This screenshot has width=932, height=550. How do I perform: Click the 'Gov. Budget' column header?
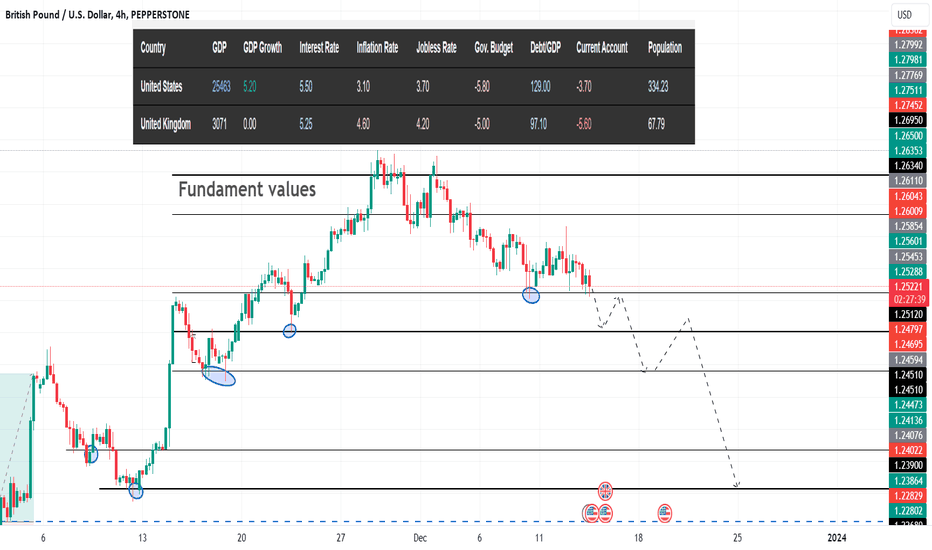[493, 48]
